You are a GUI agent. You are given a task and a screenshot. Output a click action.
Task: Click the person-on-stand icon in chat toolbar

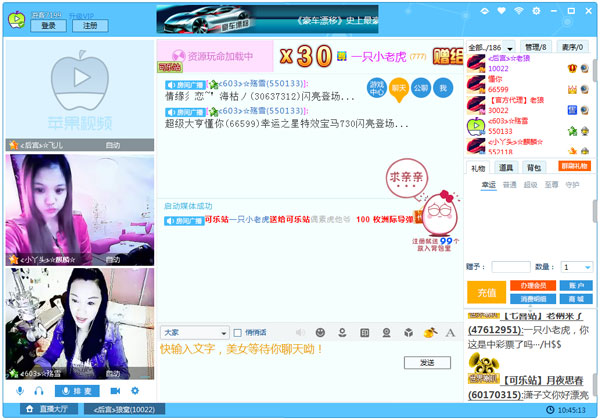(x=342, y=332)
